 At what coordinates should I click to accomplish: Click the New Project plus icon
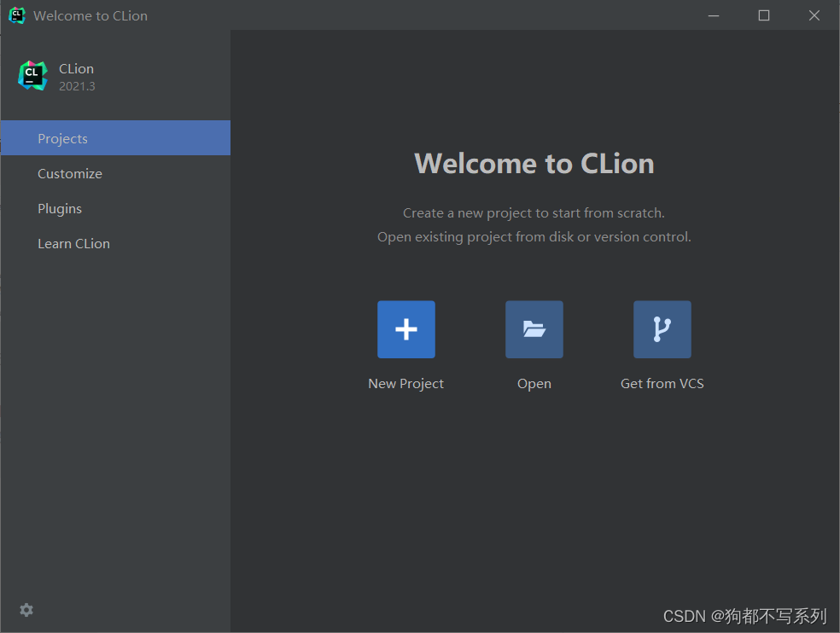(x=406, y=329)
